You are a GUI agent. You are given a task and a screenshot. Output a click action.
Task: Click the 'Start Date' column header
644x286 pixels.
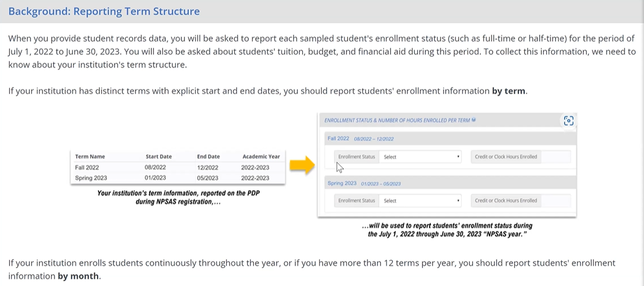(x=158, y=157)
